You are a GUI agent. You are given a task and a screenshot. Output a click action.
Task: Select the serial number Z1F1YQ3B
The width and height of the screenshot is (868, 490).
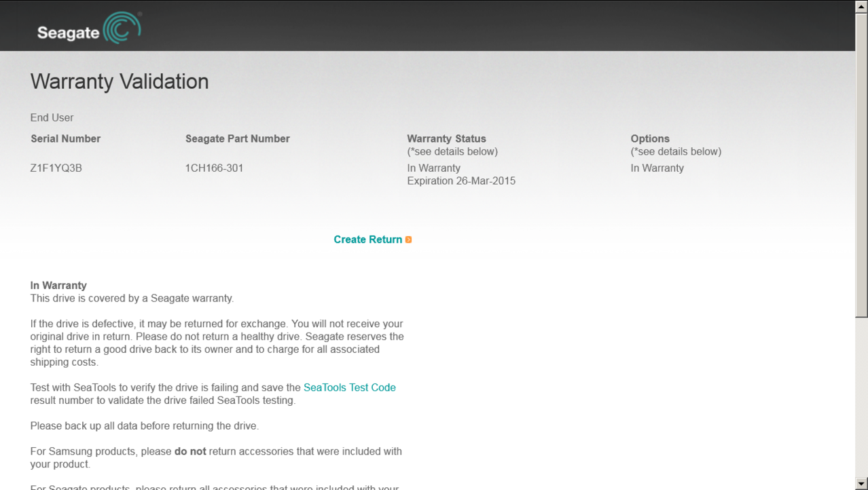pos(56,168)
